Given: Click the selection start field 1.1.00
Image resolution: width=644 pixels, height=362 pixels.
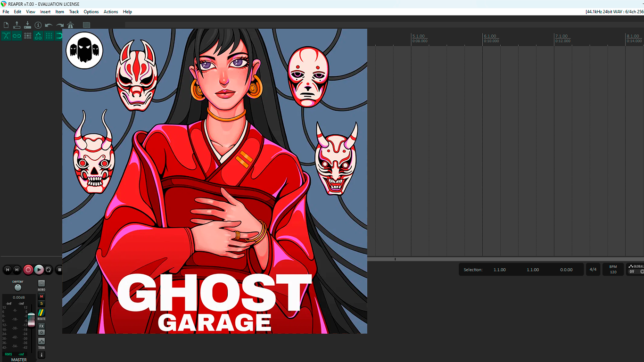Looking at the screenshot, I should click(500, 270).
